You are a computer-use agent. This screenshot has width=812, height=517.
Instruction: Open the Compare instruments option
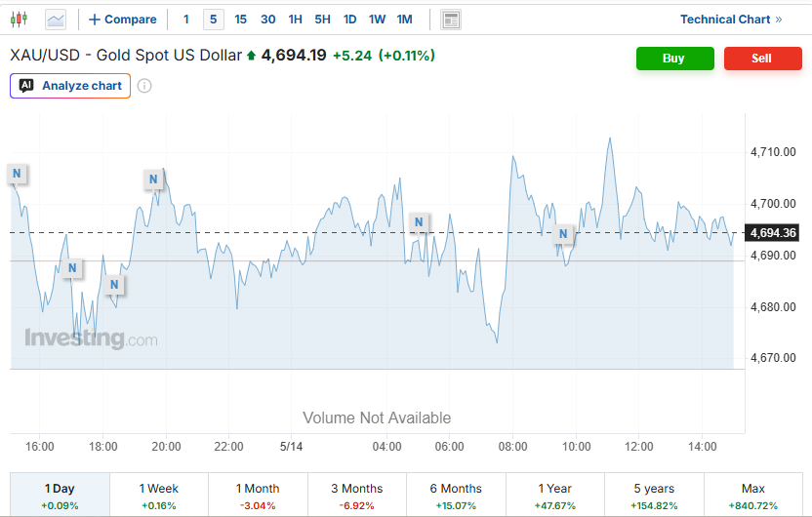pyautogui.click(x=123, y=20)
